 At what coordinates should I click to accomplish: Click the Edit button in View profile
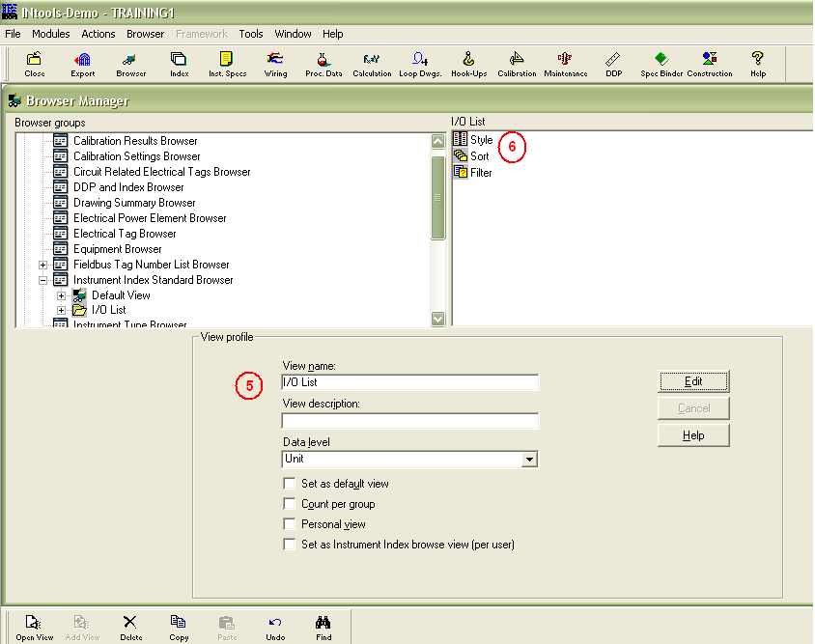(x=693, y=380)
